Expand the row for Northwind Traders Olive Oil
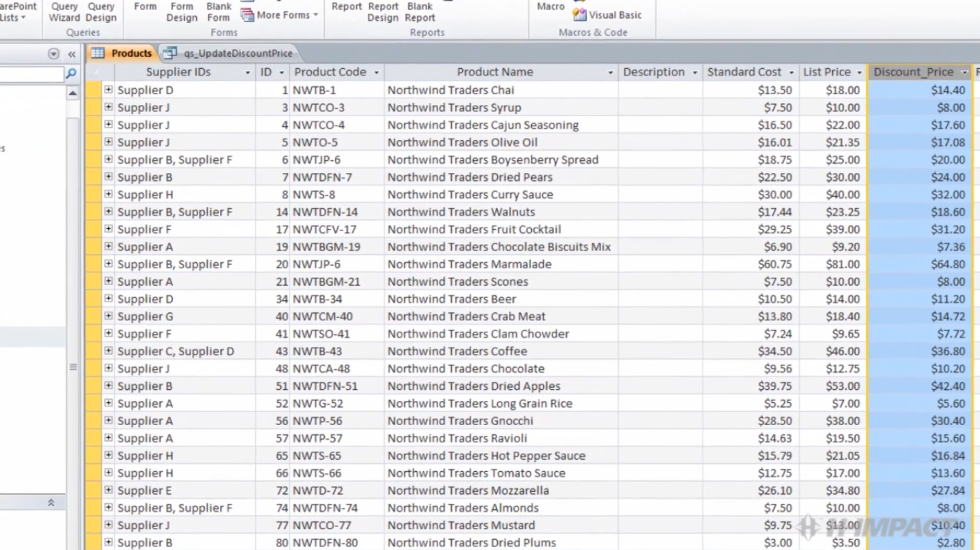The image size is (980, 550). [108, 142]
